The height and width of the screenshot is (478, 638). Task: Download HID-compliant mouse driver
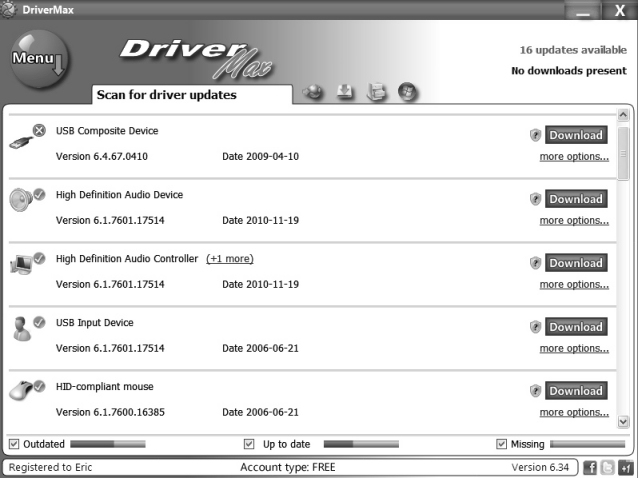click(x=576, y=391)
